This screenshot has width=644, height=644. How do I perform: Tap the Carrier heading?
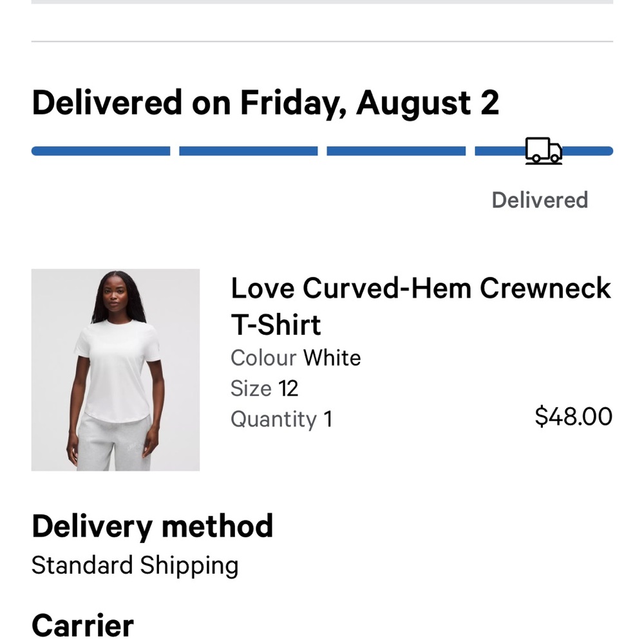click(x=82, y=625)
